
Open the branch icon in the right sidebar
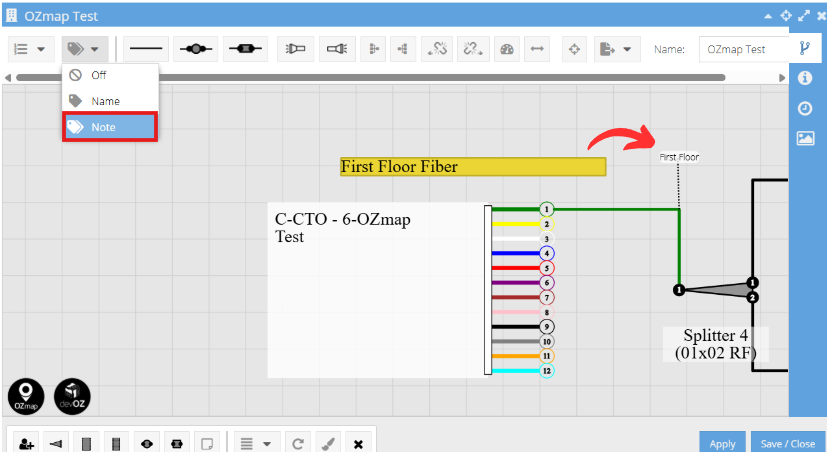(x=805, y=48)
